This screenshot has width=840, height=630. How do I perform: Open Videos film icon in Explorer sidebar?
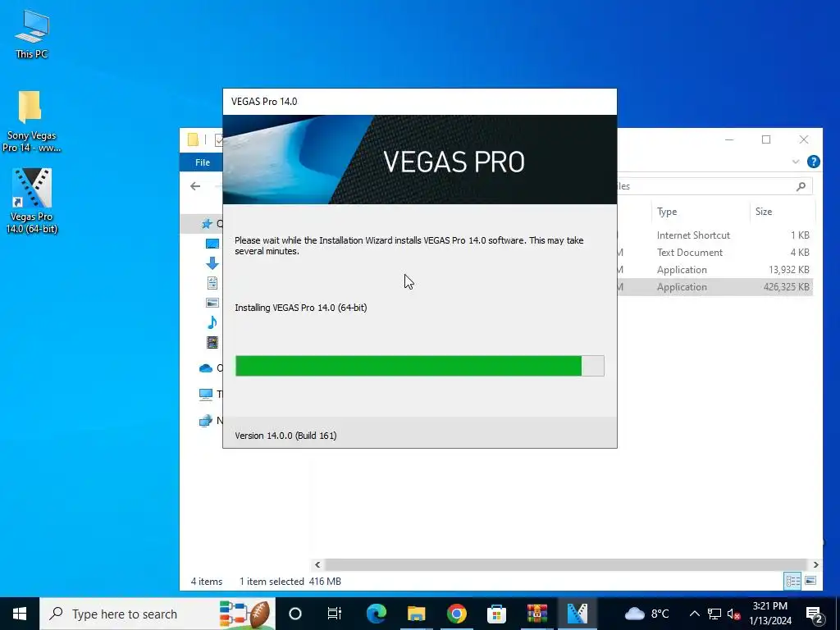point(212,342)
